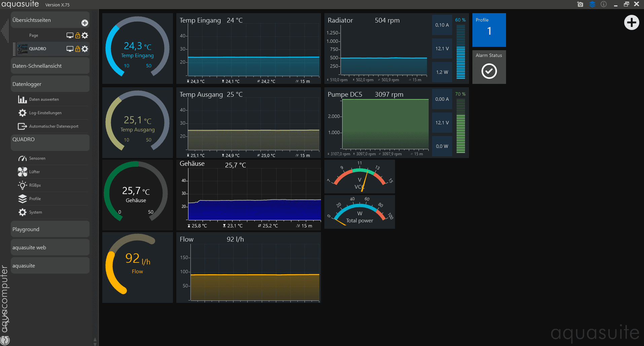Click the large plus button to add element
Viewport: 644px width, 346px height.
click(632, 23)
